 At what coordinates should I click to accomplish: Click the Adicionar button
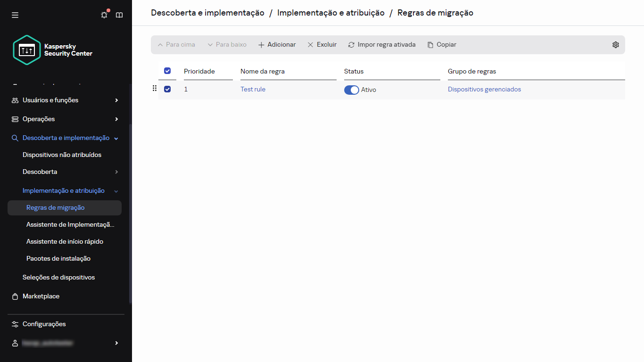coord(277,45)
